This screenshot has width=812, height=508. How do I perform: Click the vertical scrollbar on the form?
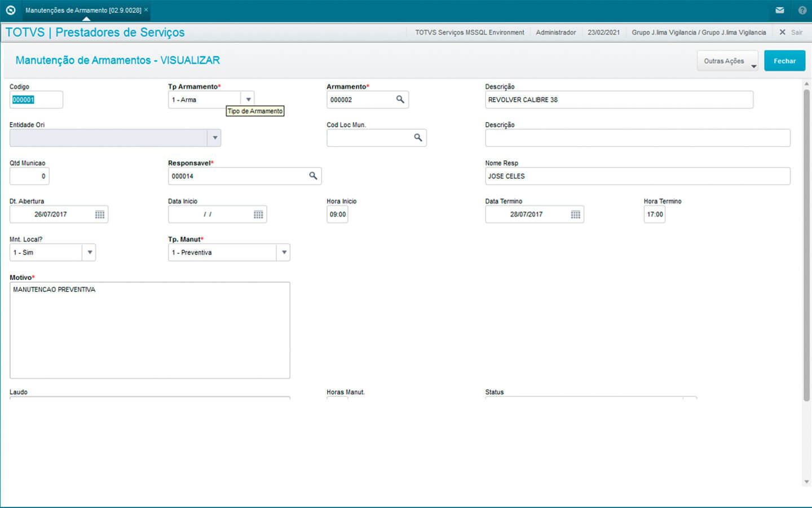pyautogui.click(x=806, y=243)
